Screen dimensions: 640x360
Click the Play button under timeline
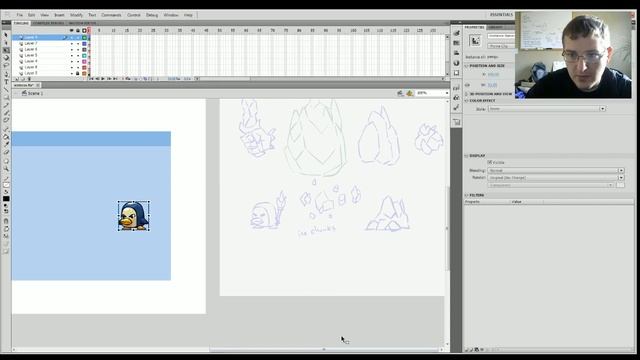click(103, 79)
